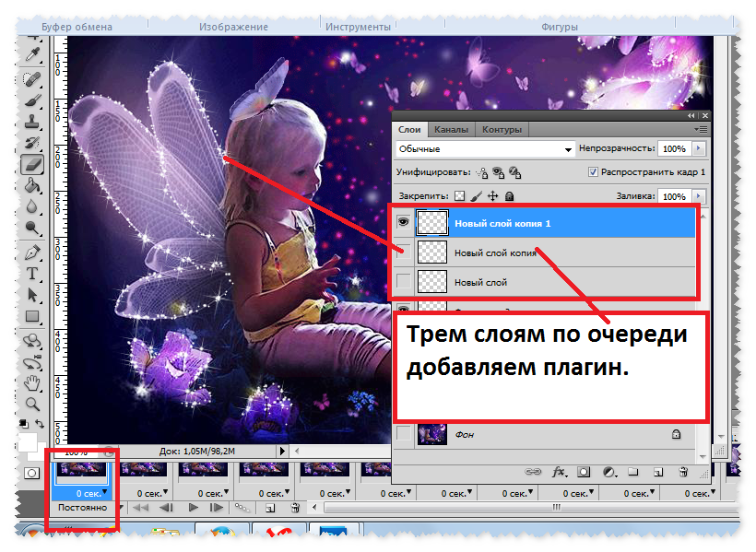
Task: Select the Eraser tool
Action: click(32, 164)
